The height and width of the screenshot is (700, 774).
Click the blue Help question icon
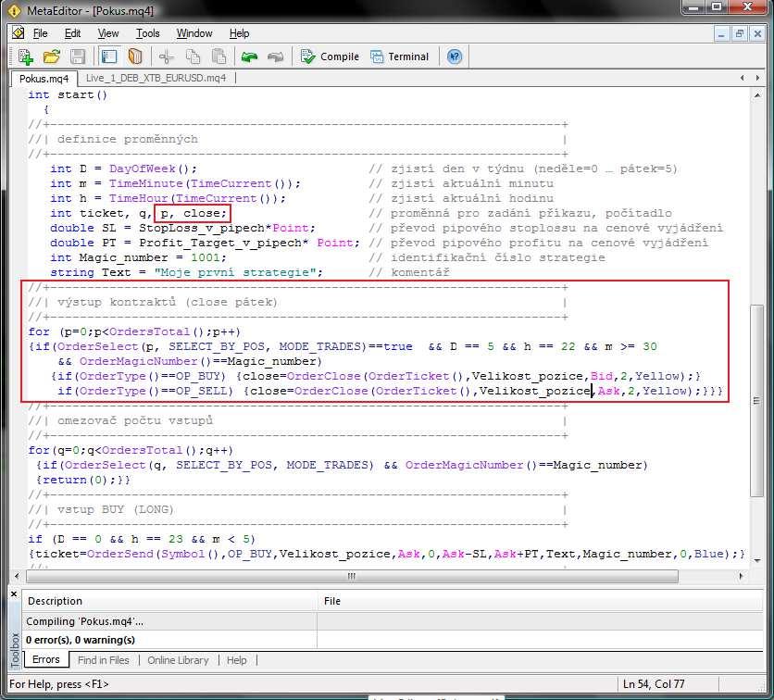(455, 56)
